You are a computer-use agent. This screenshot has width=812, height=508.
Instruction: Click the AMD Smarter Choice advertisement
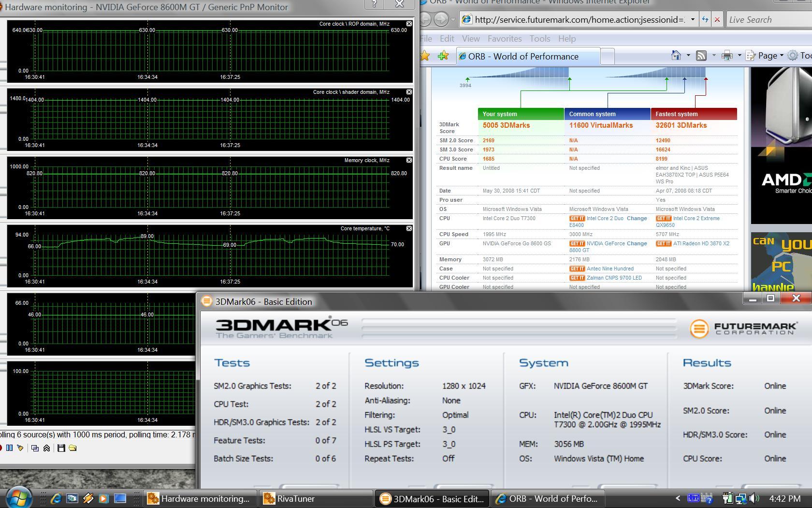(781, 145)
